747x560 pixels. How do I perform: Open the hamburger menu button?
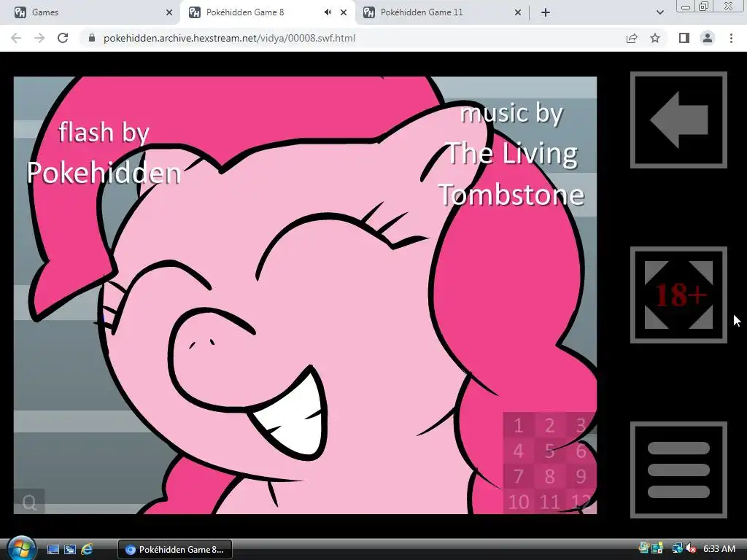678,470
